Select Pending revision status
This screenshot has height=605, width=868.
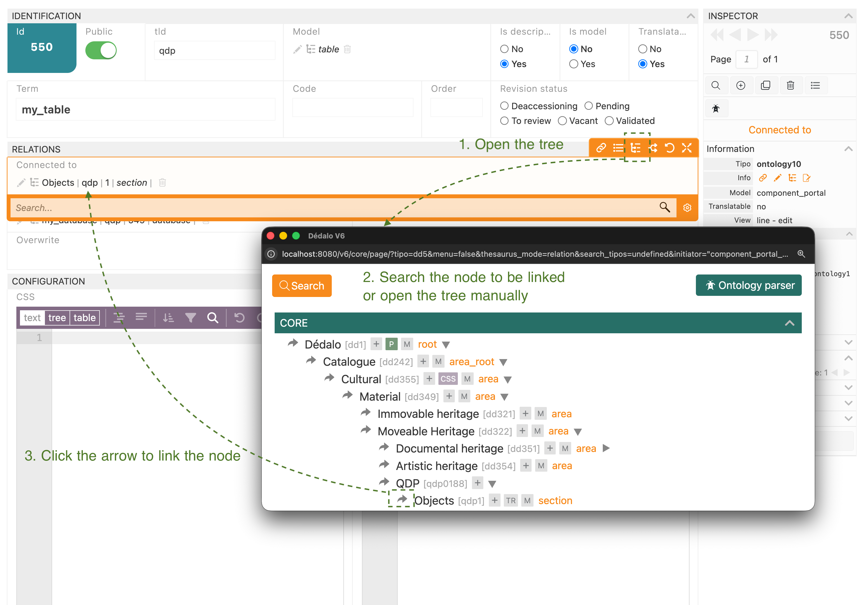coord(589,106)
